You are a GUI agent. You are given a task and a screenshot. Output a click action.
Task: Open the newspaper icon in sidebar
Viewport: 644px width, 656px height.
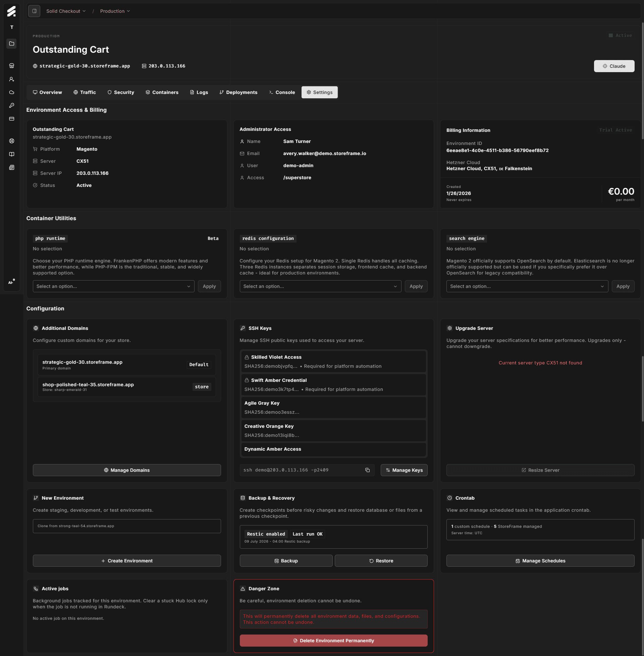click(x=11, y=167)
